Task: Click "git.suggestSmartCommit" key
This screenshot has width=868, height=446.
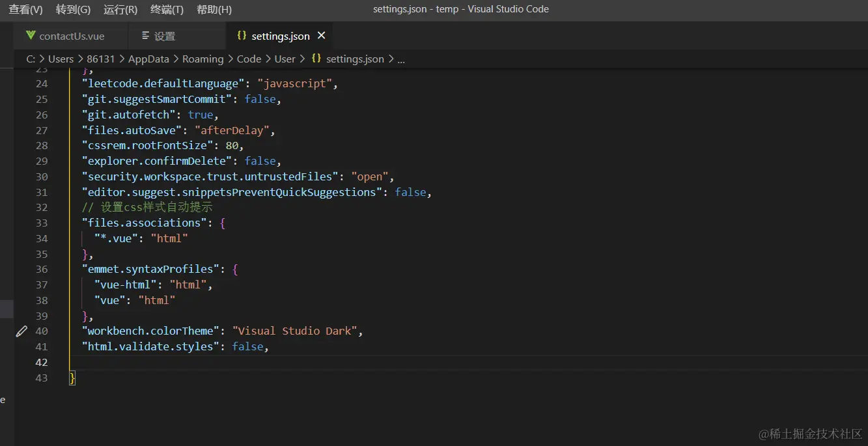Action: (157, 99)
